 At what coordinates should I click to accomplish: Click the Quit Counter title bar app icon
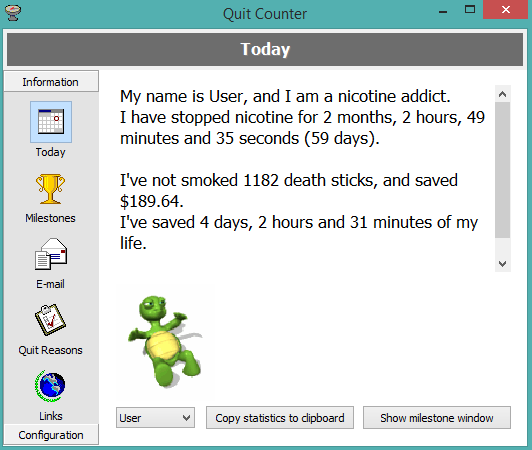tap(13, 13)
